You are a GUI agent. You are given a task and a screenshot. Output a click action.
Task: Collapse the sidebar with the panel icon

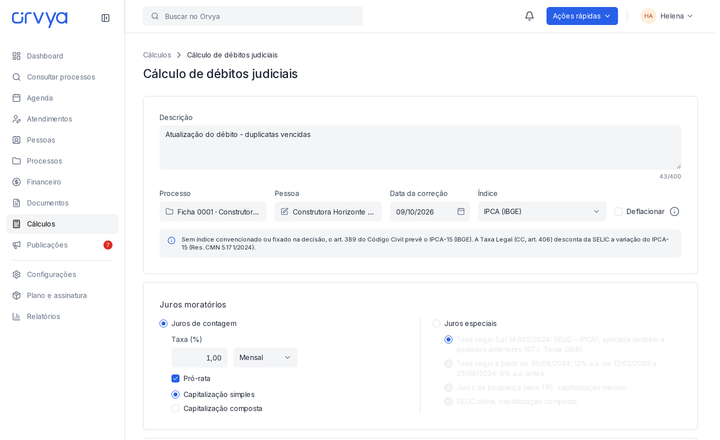[x=105, y=18]
